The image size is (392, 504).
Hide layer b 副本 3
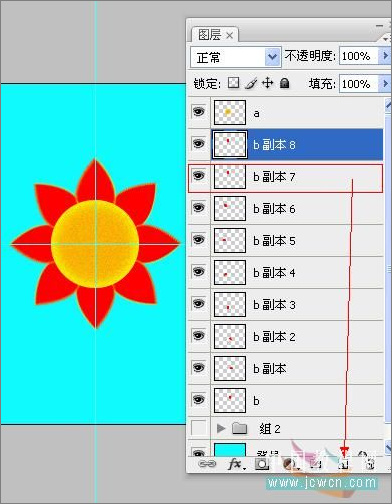pos(199,303)
